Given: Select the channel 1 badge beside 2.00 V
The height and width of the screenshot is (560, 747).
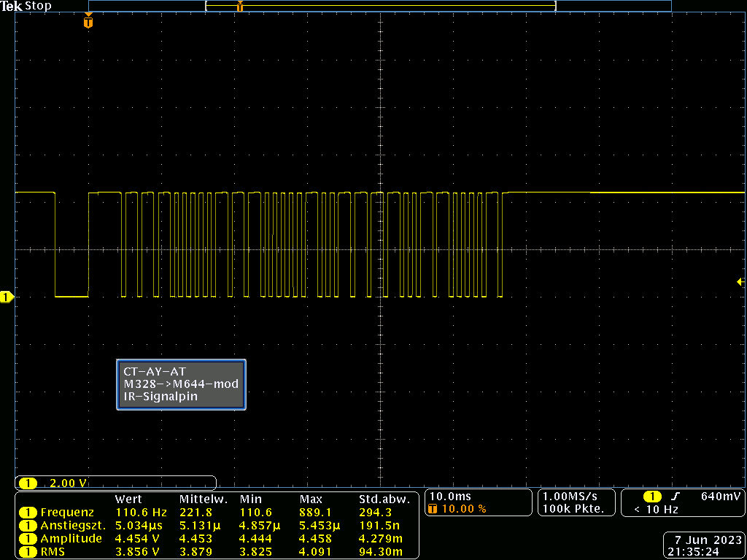Looking at the screenshot, I should [28, 483].
